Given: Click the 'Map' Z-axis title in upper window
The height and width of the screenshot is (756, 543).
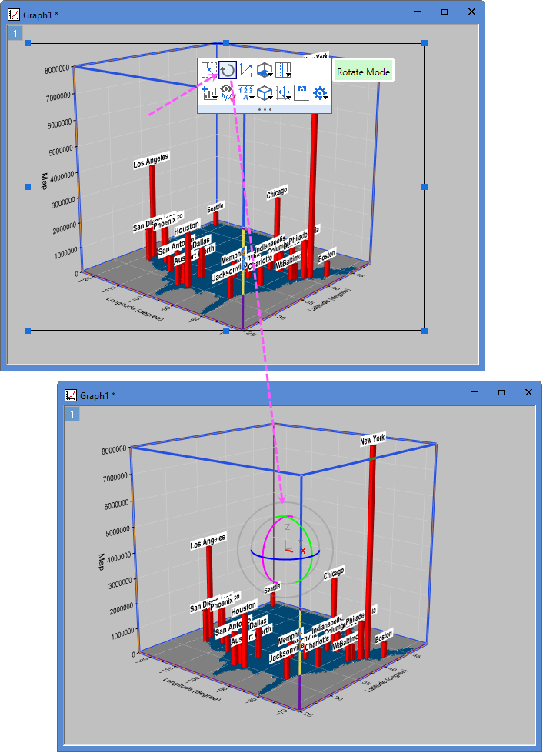Looking at the screenshot, I should pyautogui.click(x=45, y=182).
